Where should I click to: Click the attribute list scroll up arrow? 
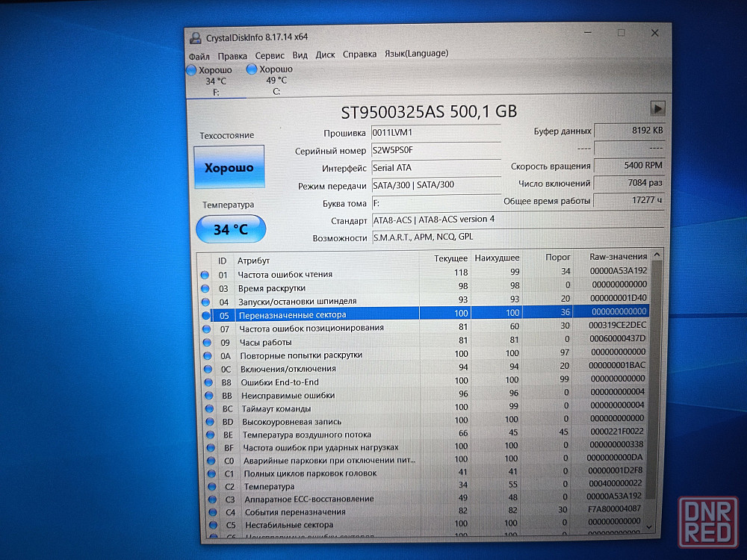(x=657, y=255)
